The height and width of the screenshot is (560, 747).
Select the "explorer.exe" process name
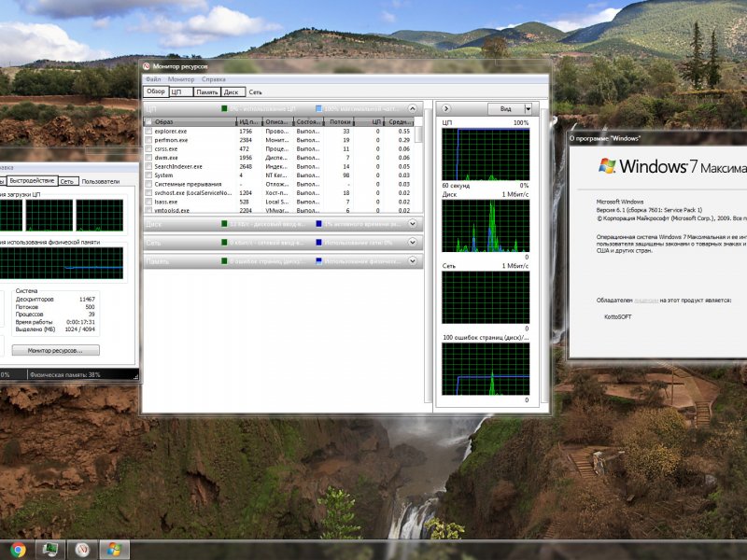point(171,131)
